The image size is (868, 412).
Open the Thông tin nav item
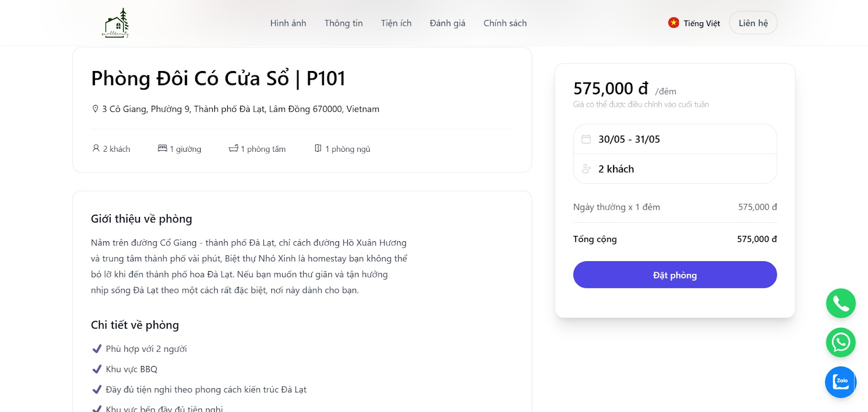click(x=343, y=23)
